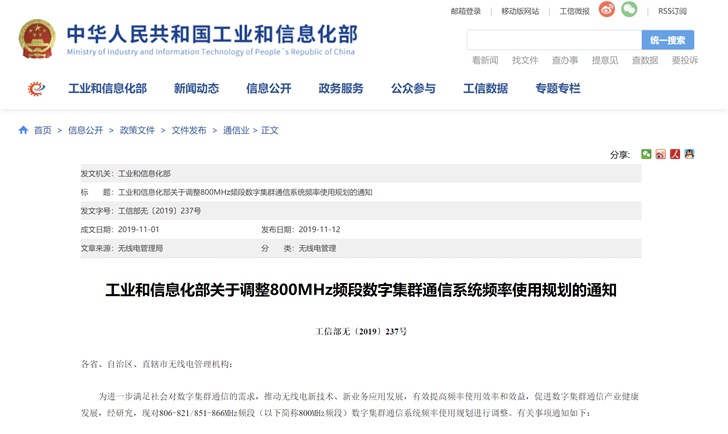Open the 专题专栏 navigation item

pyautogui.click(x=557, y=89)
